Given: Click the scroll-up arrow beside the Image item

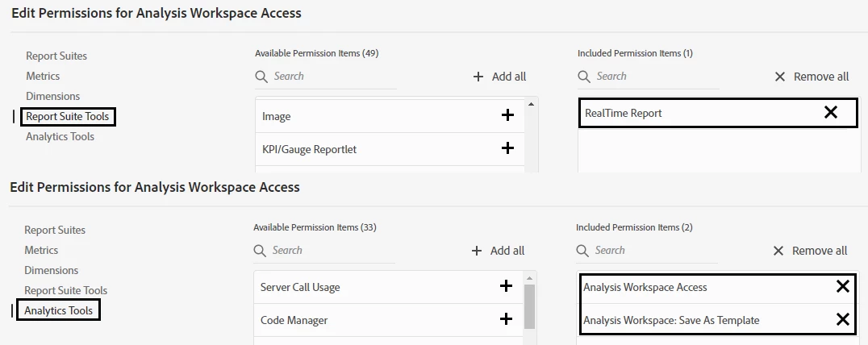Looking at the screenshot, I should (x=532, y=104).
